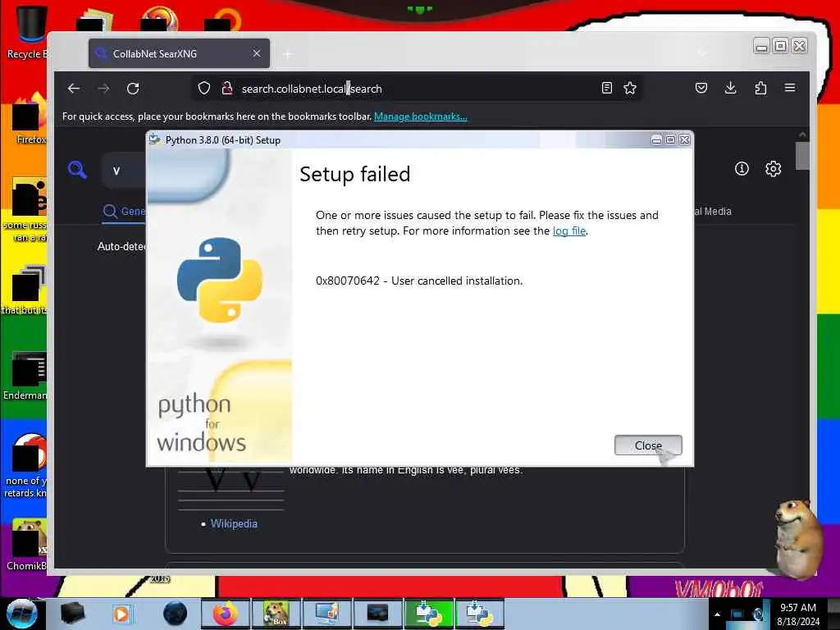The height and width of the screenshot is (630, 840).
Task: Select the Social Media category tab
Action: click(713, 212)
